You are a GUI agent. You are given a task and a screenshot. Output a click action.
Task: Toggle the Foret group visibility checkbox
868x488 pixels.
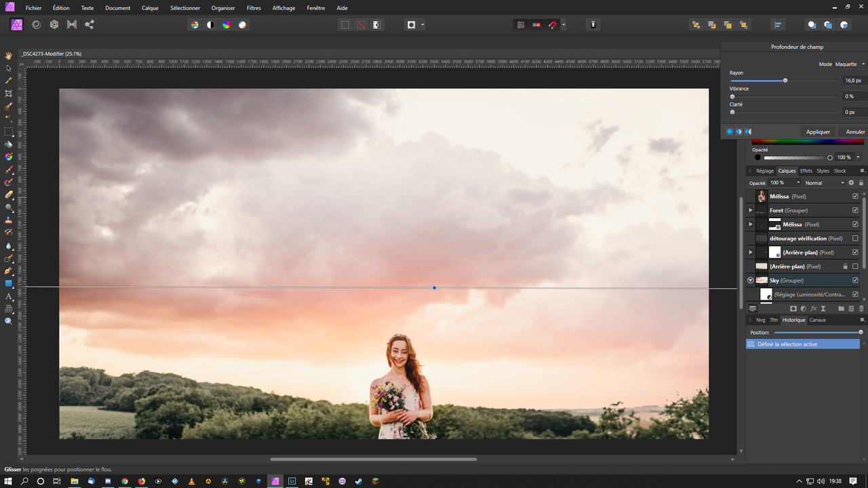(x=855, y=210)
